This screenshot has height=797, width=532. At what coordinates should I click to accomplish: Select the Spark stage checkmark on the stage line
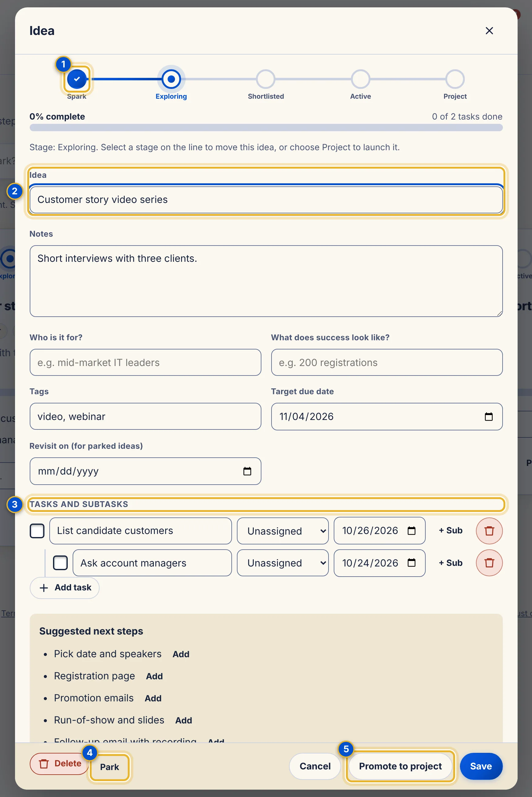pos(77,79)
